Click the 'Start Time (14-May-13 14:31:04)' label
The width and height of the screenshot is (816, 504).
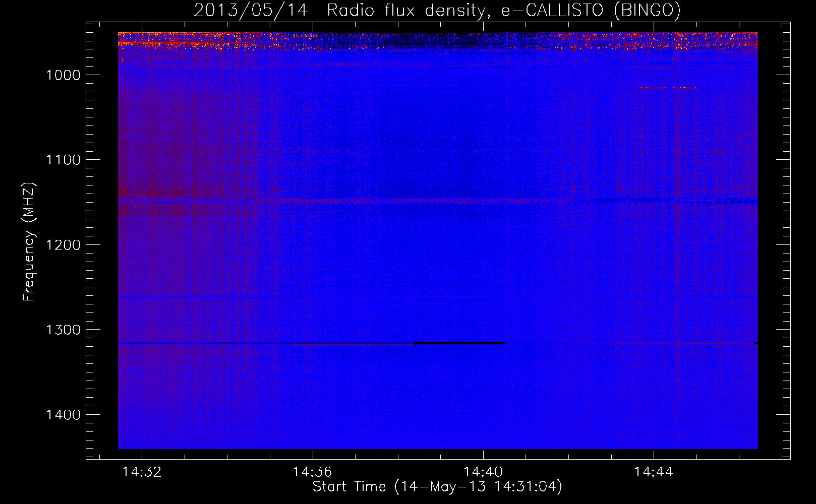[437, 487]
